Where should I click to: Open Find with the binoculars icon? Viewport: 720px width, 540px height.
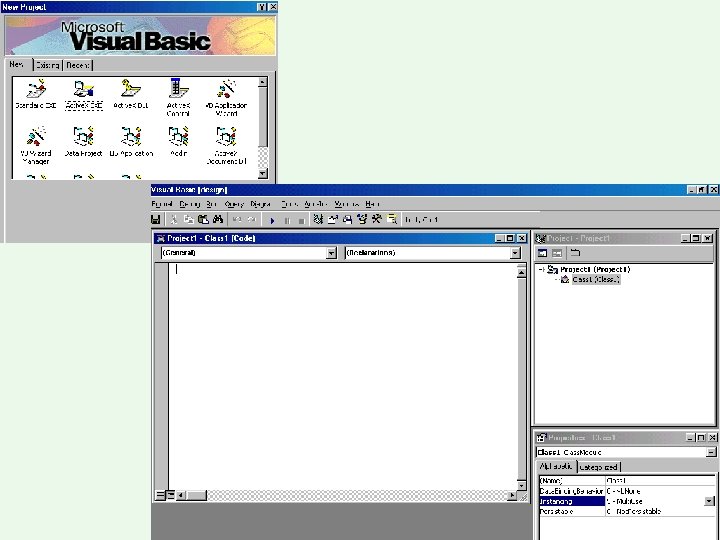(218, 219)
